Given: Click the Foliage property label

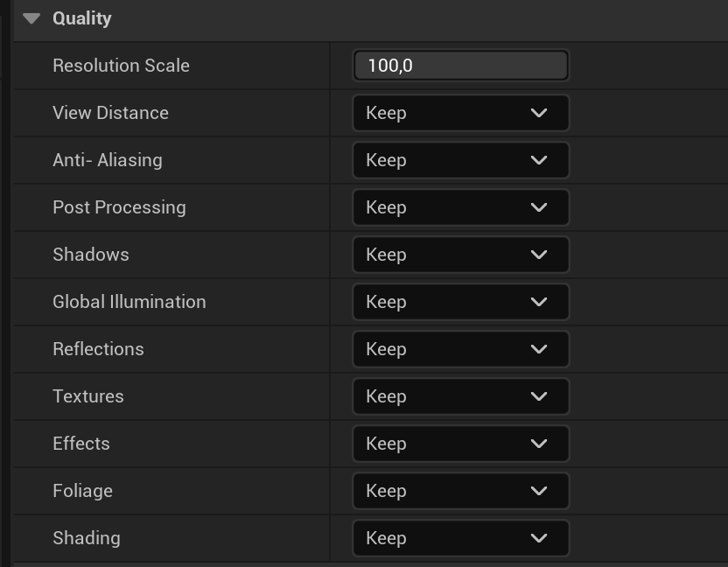Looking at the screenshot, I should (x=82, y=491).
